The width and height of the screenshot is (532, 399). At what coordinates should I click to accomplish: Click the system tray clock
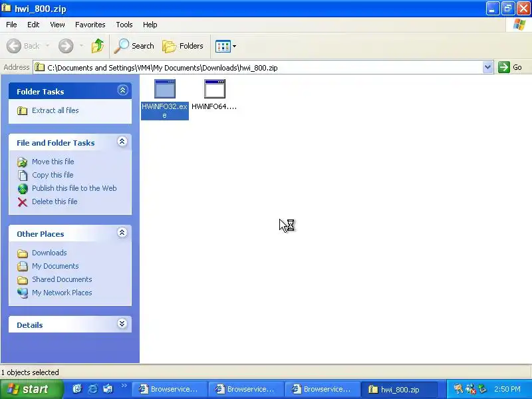pyautogui.click(x=507, y=389)
